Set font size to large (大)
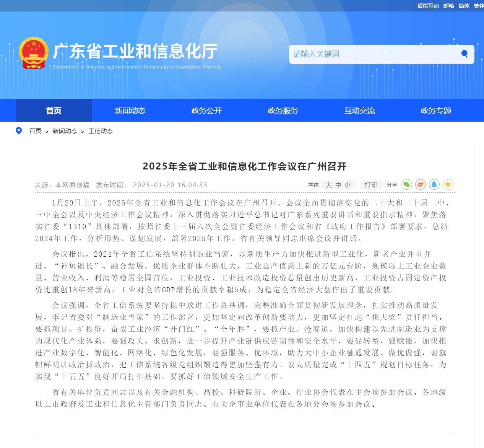 (329, 185)
